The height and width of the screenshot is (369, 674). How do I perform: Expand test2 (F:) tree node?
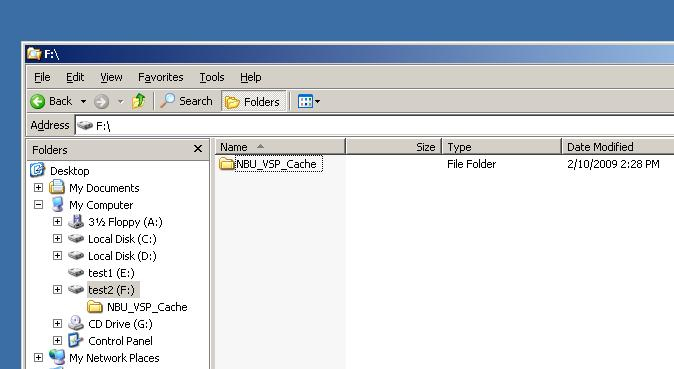(x=58, y=290)
